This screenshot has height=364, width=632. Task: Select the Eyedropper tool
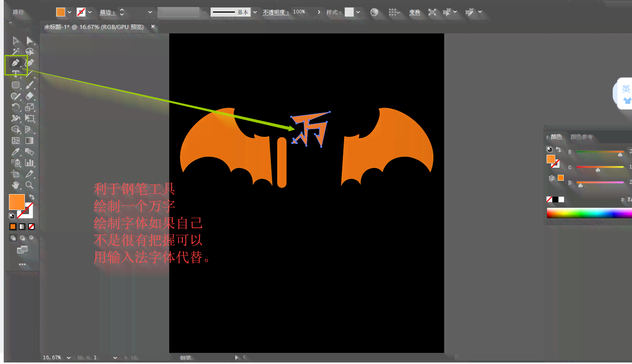16,152
